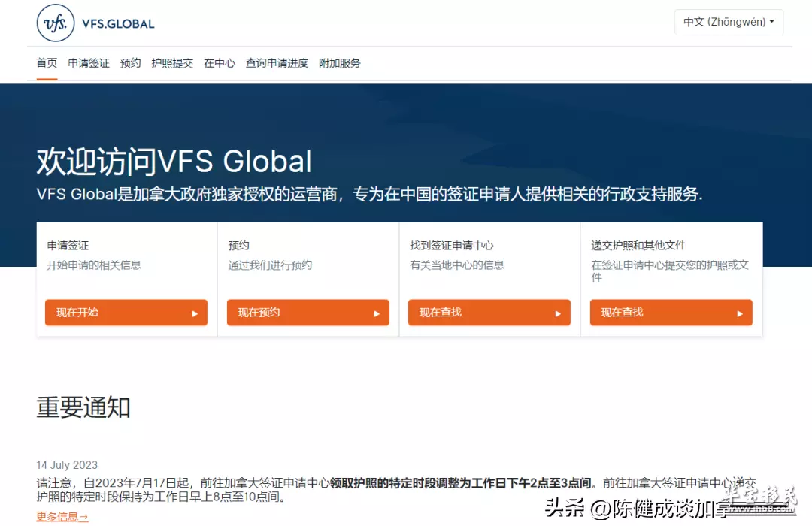Click the 现在开始 orange button
This screenshot has width=812, height=526.
click(x=126, y=313)
